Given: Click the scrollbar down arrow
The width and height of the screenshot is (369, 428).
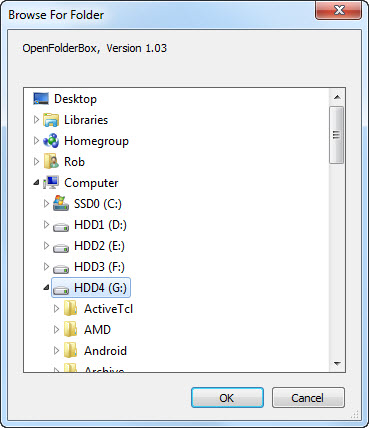Looking at the screenshot, I should tap(337, 364).
